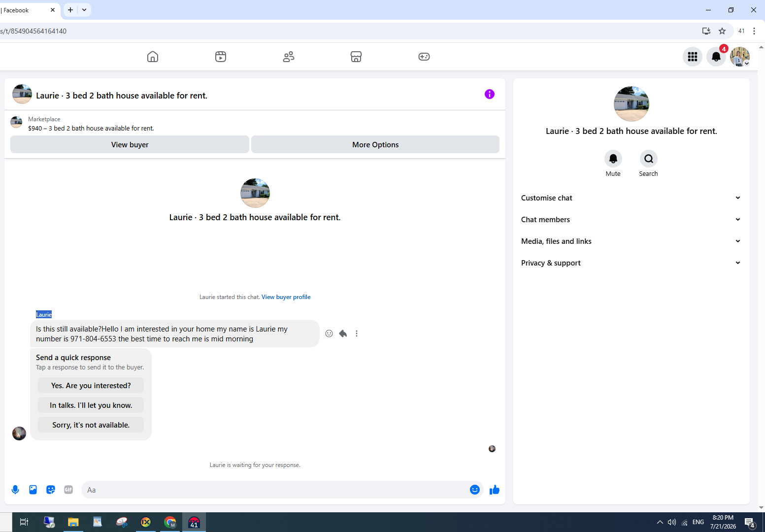The image size is (765, 532).
Task: Send quick response "In talks. I'll let you know."
Action: point(91,405)
